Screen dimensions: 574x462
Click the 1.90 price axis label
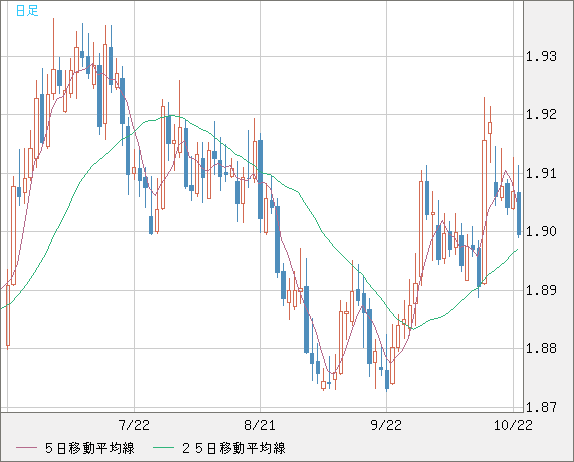tap(541, 231)
